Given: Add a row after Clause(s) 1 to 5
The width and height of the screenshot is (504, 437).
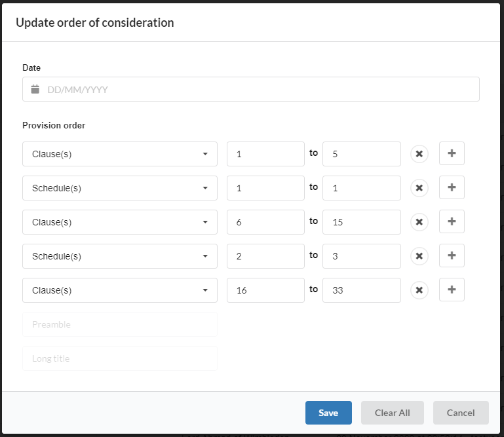Looking at the screenshot, I should [452, 153].
